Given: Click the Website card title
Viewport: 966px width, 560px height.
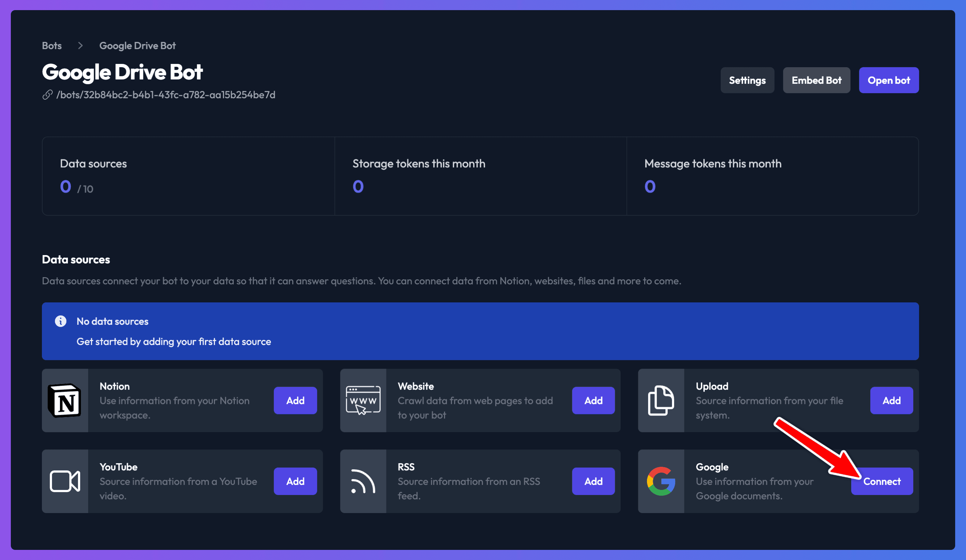Looking at the screenshot, I should tap(415, 386).
